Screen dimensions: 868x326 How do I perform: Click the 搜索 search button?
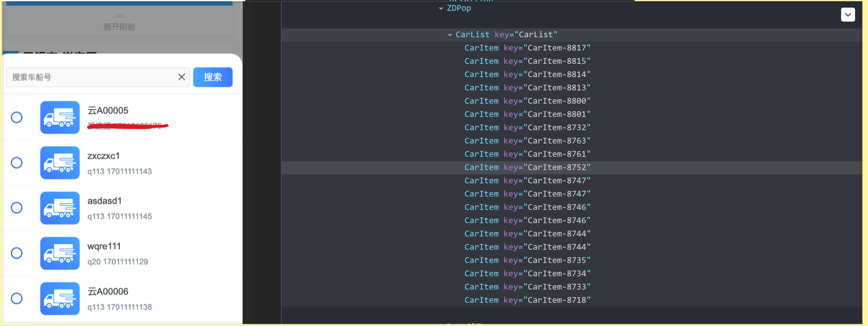point(213,77)
